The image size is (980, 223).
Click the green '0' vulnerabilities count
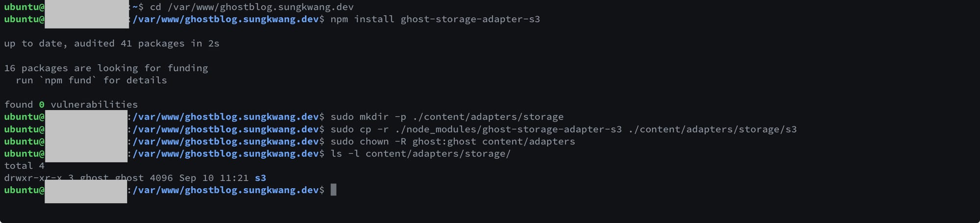point(42,104)
